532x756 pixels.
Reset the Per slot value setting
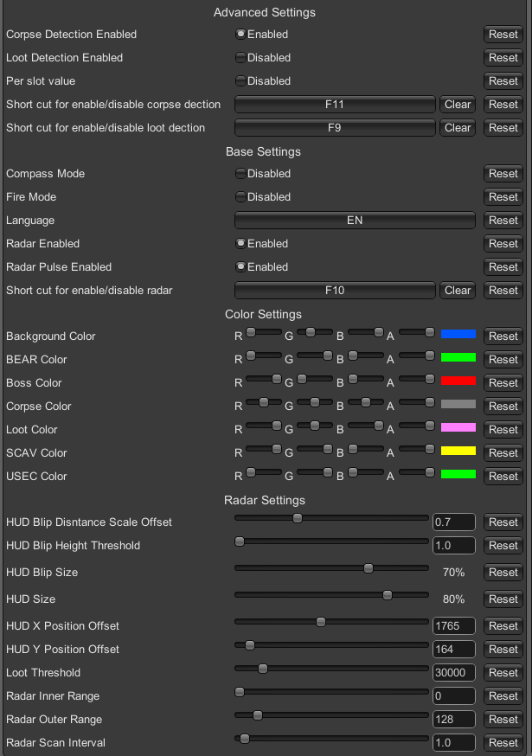(x=503, y=81)
